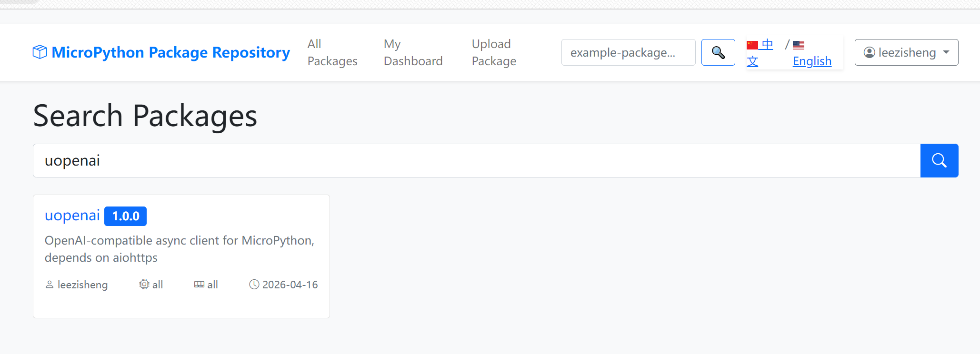
Task: Open the leezisheng account dropdown
Action: coord(906,52)
